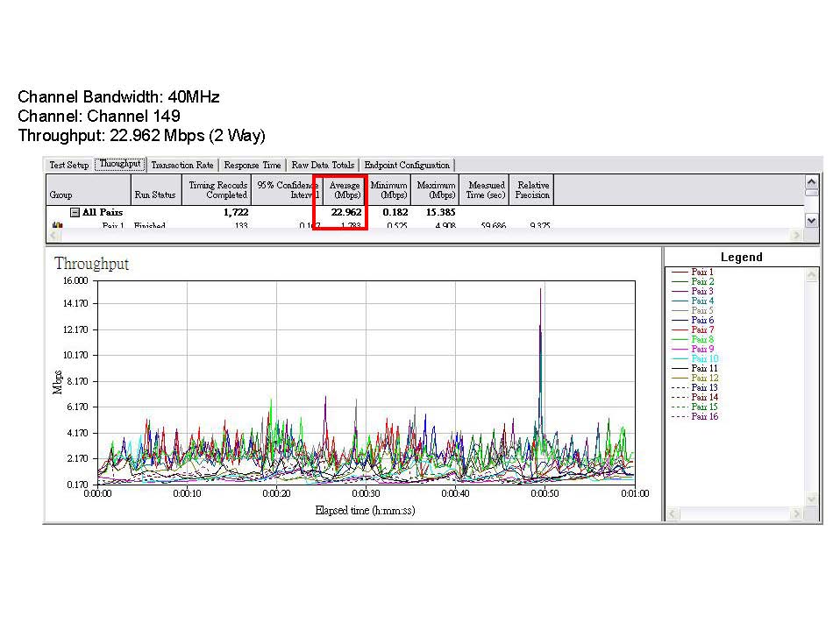Select Pair 9 in the legend

702,349
